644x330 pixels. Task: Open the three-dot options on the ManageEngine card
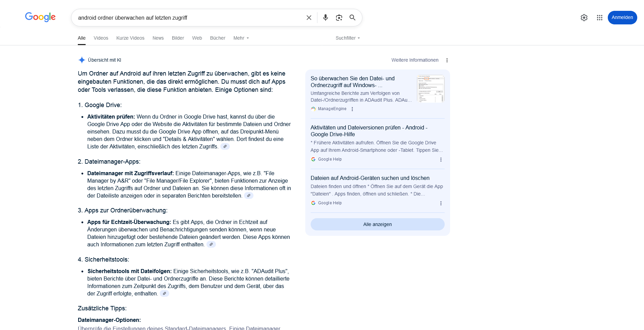tap(352, 109)
